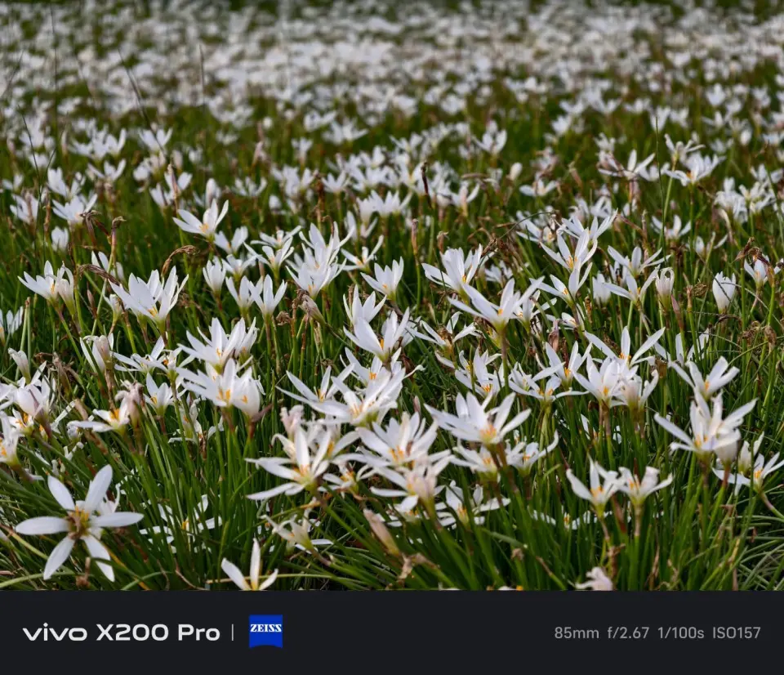
Task: Click the black watermark bar's empty center
Action: [416, 633]
